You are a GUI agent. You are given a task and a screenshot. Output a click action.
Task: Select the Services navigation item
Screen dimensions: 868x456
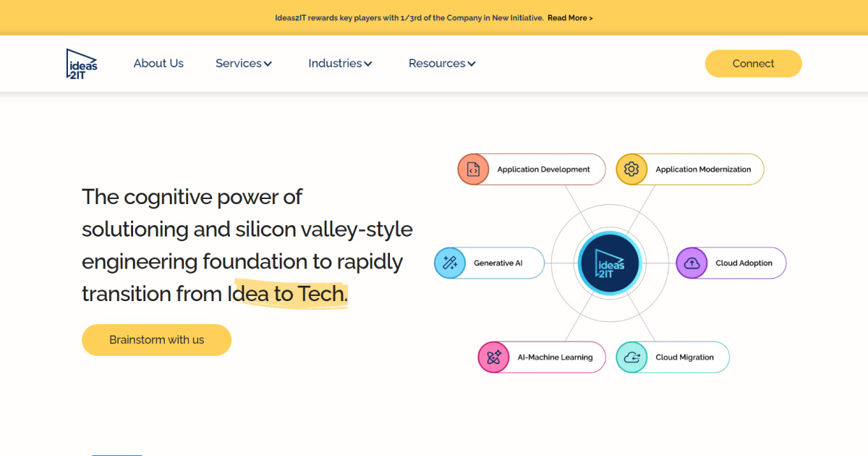[x=239, y=63]
